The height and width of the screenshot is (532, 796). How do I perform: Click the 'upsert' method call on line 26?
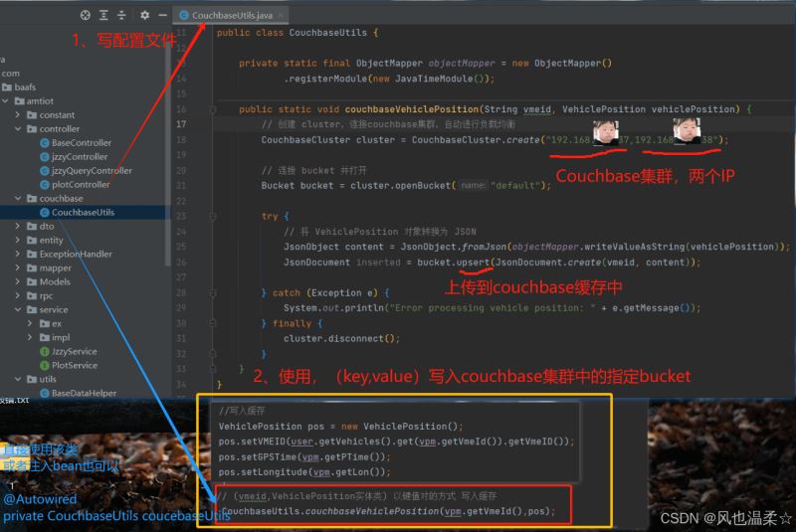473,263
